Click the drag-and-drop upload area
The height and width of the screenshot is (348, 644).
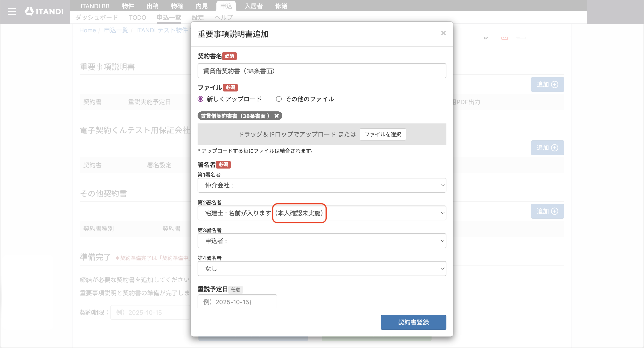pos(322,134)
